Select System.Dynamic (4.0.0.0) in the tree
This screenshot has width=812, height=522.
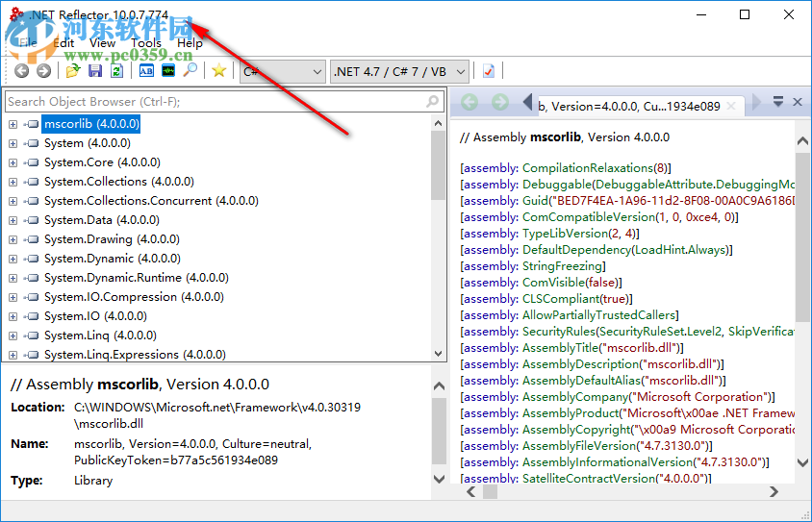(x=113, y=259)
